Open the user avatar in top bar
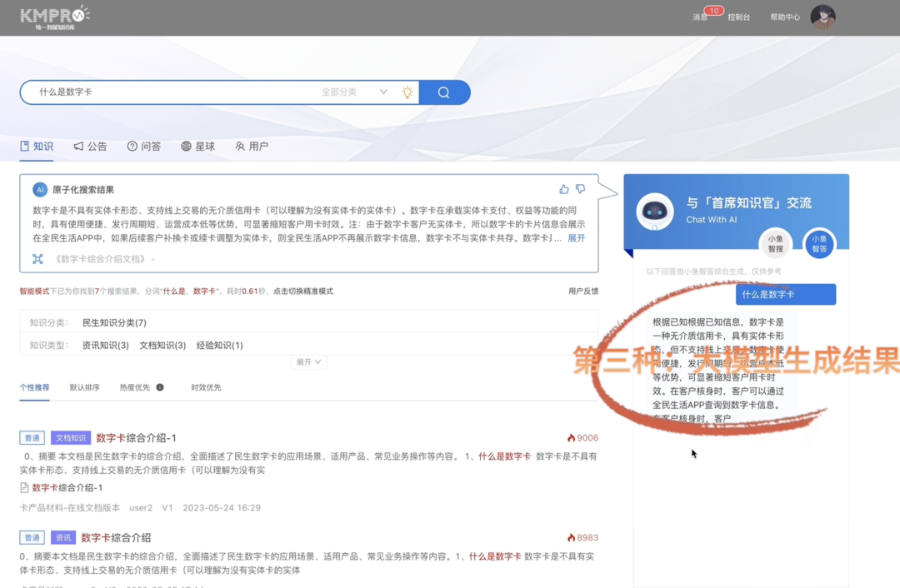900x588 pixels. click(822, 17)
